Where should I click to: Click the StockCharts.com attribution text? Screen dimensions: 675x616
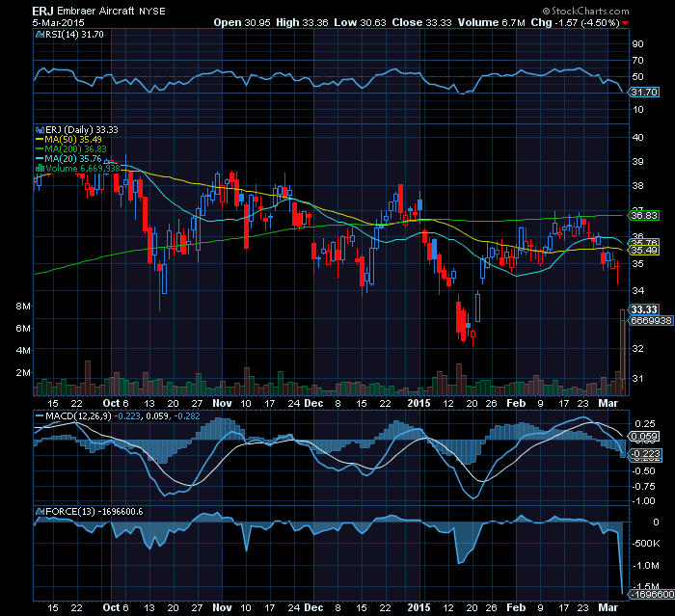pyautogui.click(x=586, y=11)
